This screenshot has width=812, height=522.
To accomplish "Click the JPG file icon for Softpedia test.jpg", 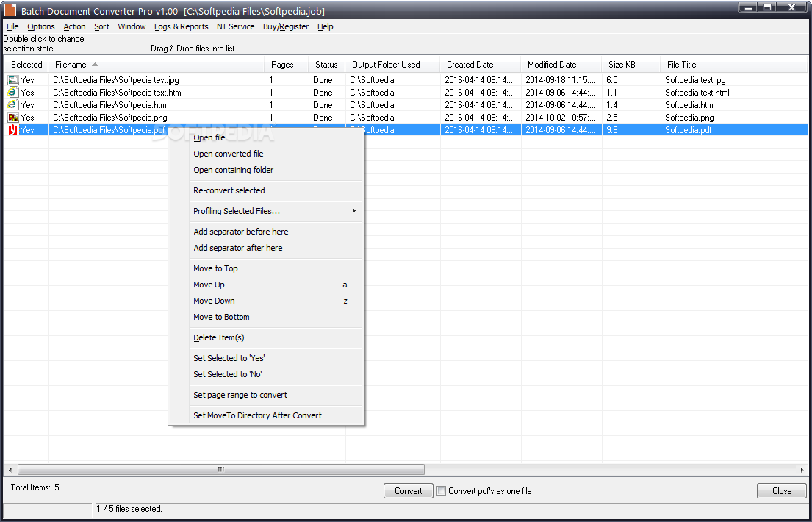I will click(13, 80).
